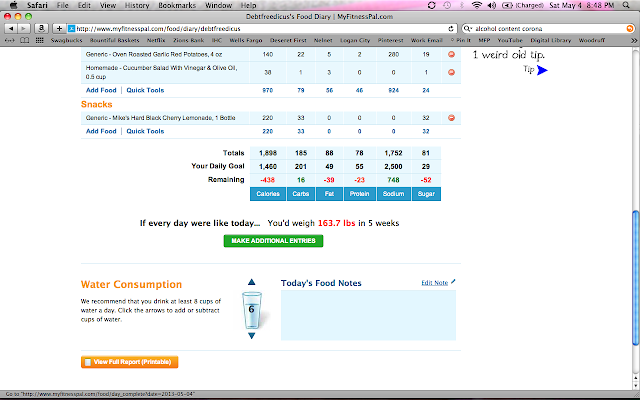
Task: Click the pencil icon next to Edit Note
Action: [453, 282]
